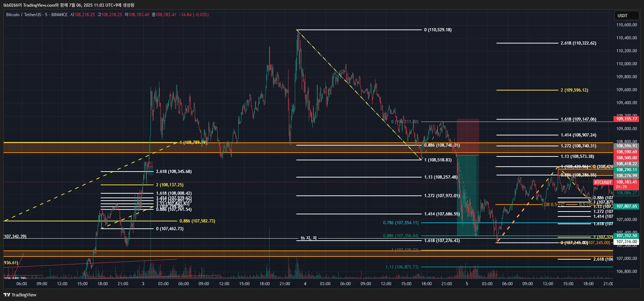This screenshot has height=301, width=644.
Task: Click day 5 on the time axis
Action: [467, 284]
